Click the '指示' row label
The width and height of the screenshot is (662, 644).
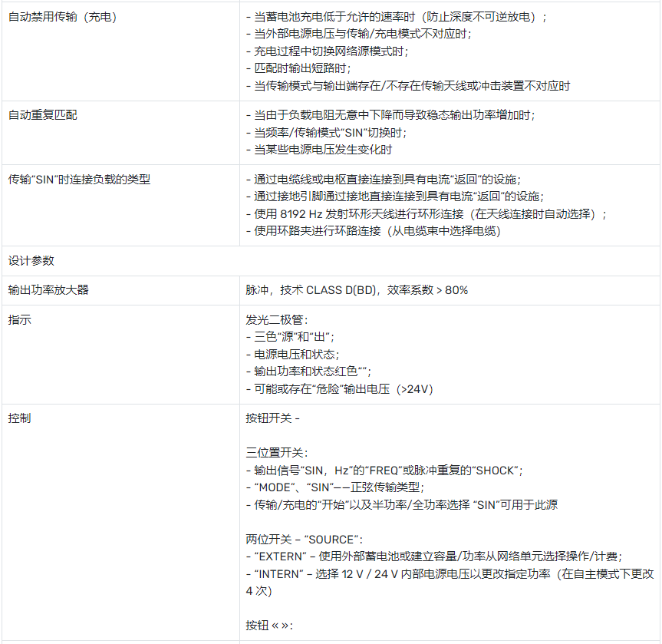20,319
